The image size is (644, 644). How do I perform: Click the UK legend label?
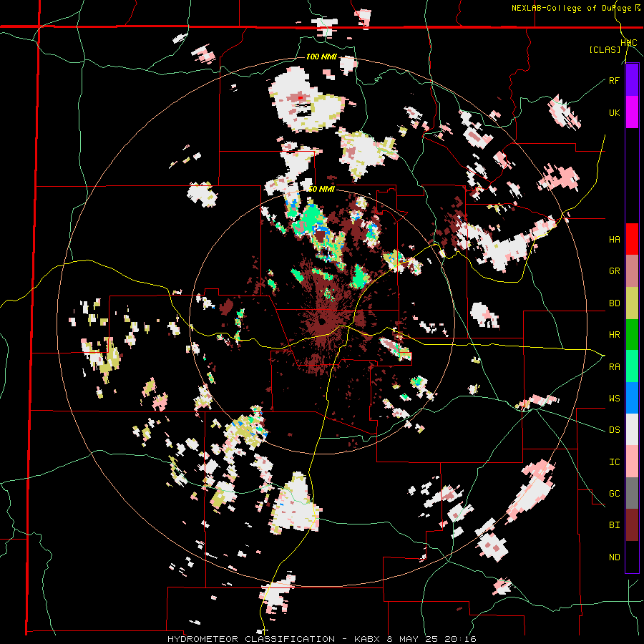click(x=614, y=112)
